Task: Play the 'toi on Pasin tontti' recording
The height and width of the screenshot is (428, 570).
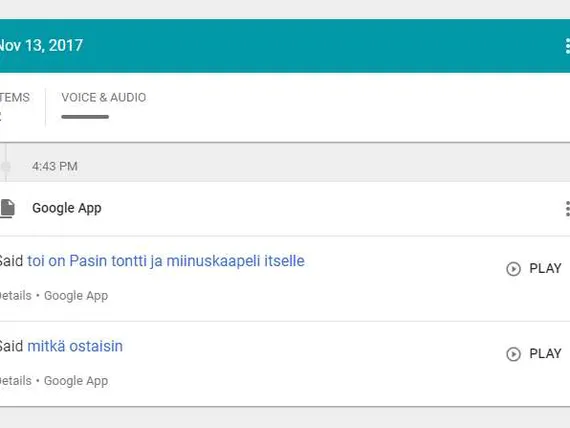Action: [534, 269]
